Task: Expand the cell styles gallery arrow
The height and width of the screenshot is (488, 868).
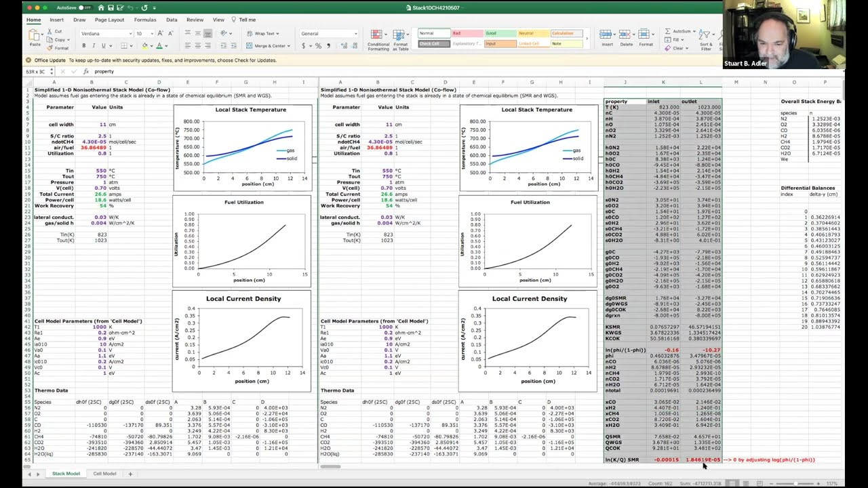Action: pyautogui.click(x=589, y=39)
